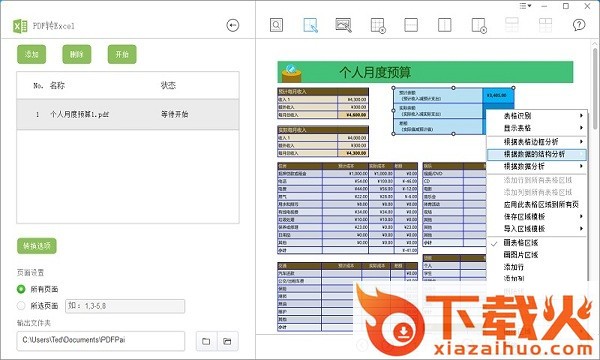Click the green 开始 button
The image size is (600, 360).
click(122, 54)
